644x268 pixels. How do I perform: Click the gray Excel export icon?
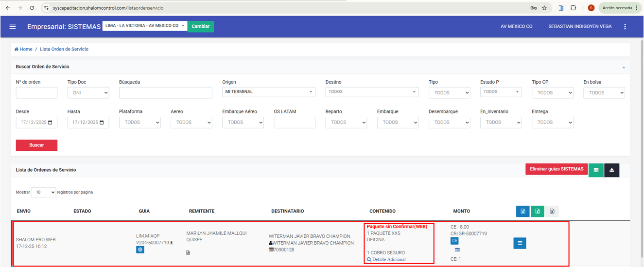pos(552,211)
